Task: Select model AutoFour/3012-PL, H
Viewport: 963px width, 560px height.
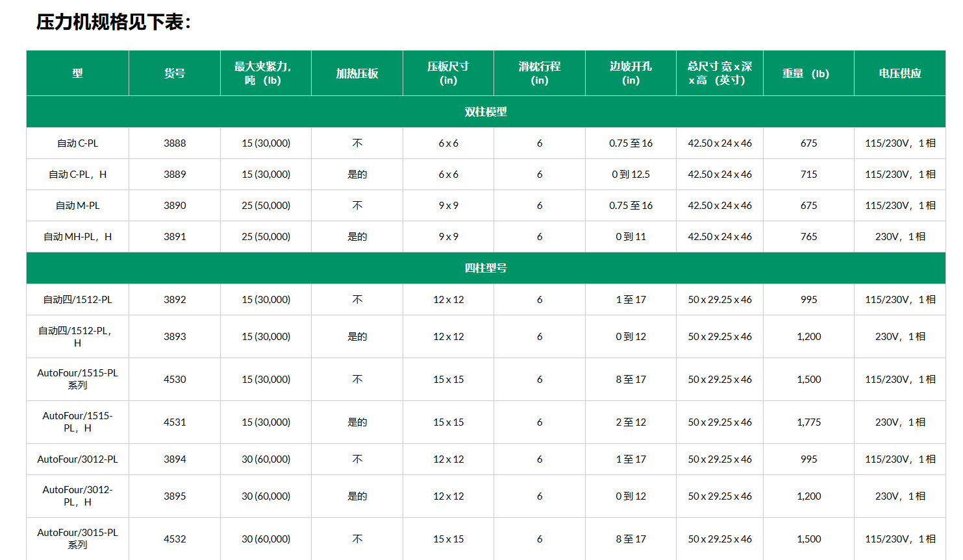Action: pyautogui.click(x=77, y=496)
